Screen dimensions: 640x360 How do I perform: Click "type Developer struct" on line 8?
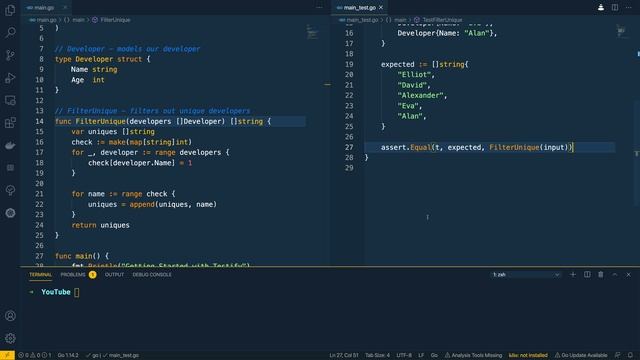98,59
